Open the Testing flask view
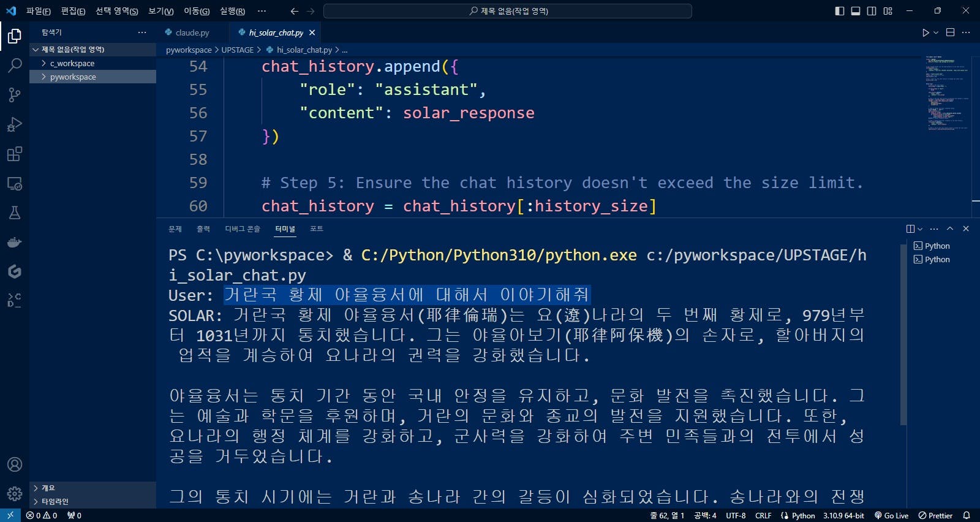The height and width of the screenshot is (522, 980). pyautogui.click(x=15, y=213)
